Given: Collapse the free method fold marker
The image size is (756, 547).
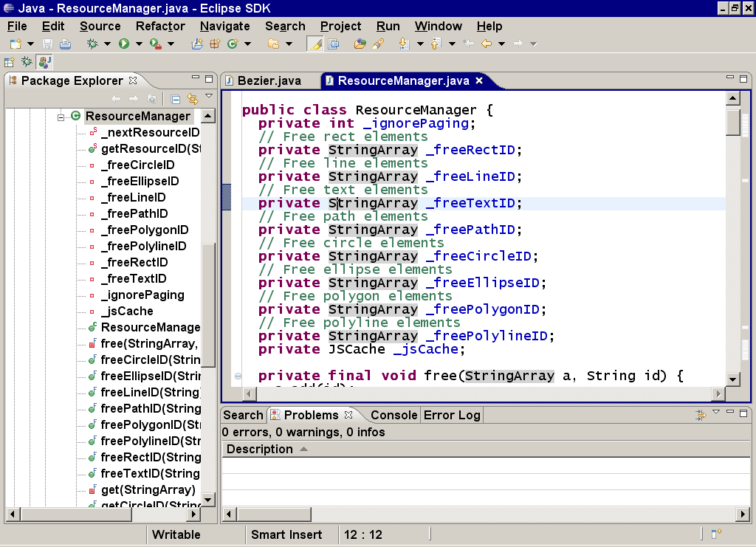Looking at the screenshot, I should click(x=238, y=376).
